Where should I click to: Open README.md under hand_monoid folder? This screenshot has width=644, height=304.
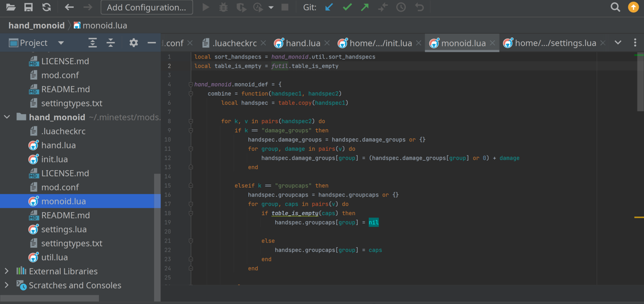(66, 215)
